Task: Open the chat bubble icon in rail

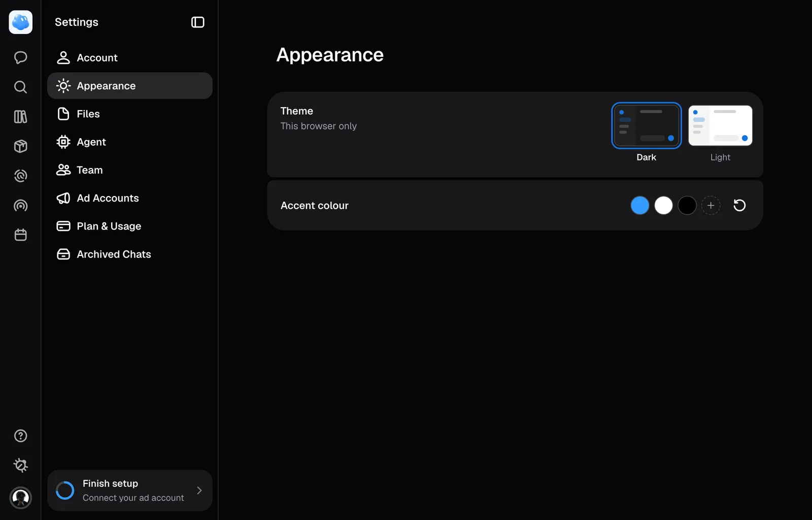Action: coord(21,57)
